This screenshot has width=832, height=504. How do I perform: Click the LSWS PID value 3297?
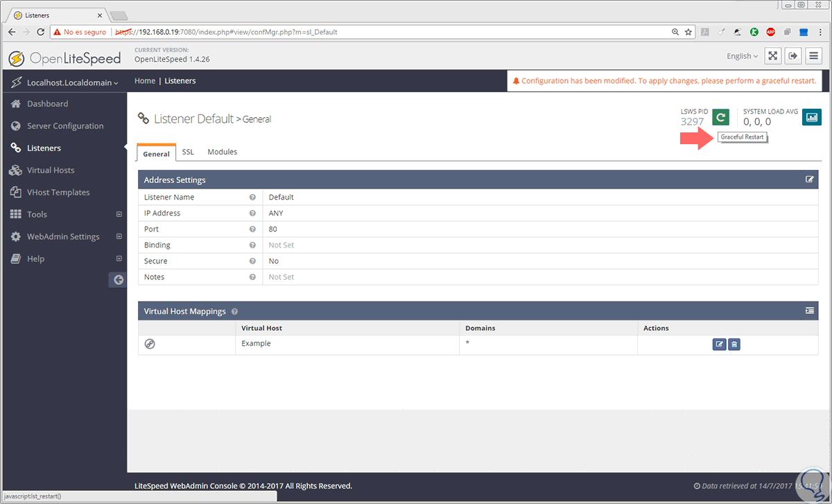point(692,121)
